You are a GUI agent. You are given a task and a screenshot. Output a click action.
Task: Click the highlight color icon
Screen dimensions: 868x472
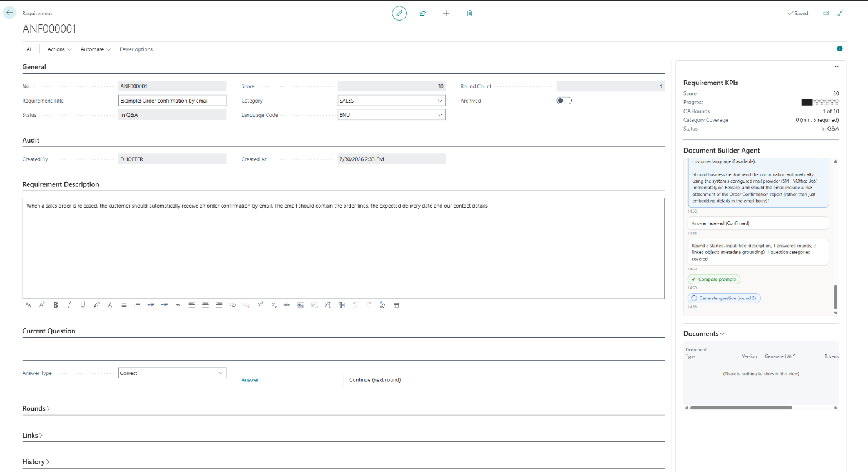96,305
